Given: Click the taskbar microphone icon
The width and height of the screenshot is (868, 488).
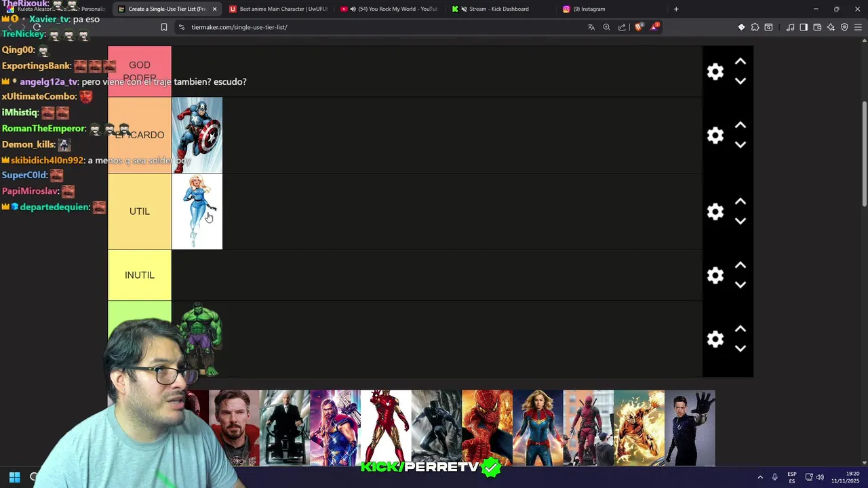Looking at the screenshot, I should pos(775,477).
